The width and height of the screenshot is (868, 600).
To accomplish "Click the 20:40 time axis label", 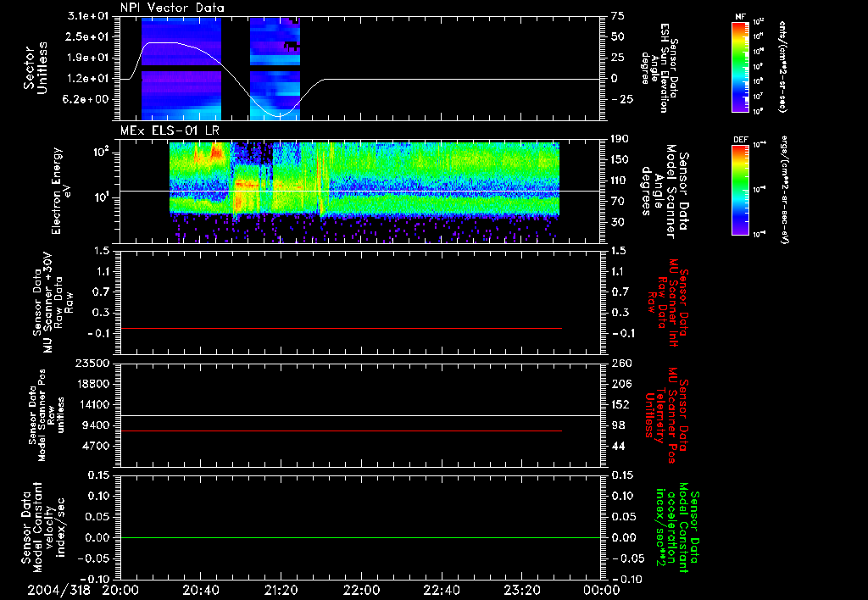I will pos(201,590).
